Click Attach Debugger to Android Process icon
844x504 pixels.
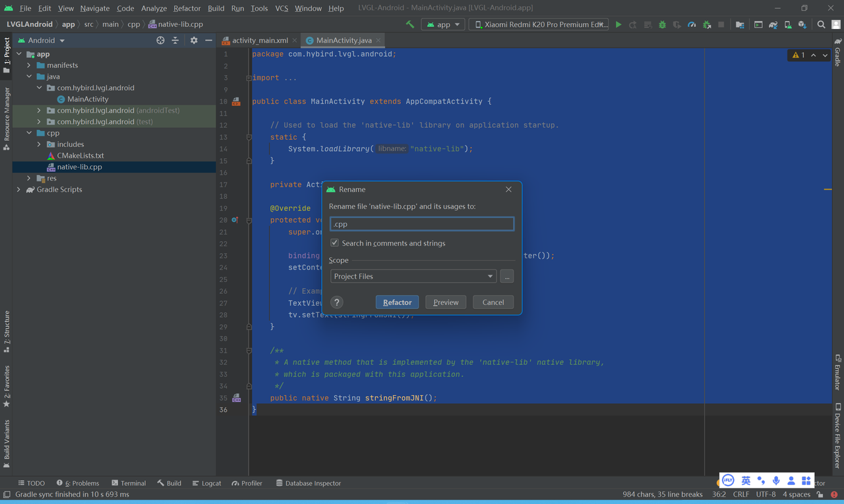pyautogui.click(x=707, y=24)
